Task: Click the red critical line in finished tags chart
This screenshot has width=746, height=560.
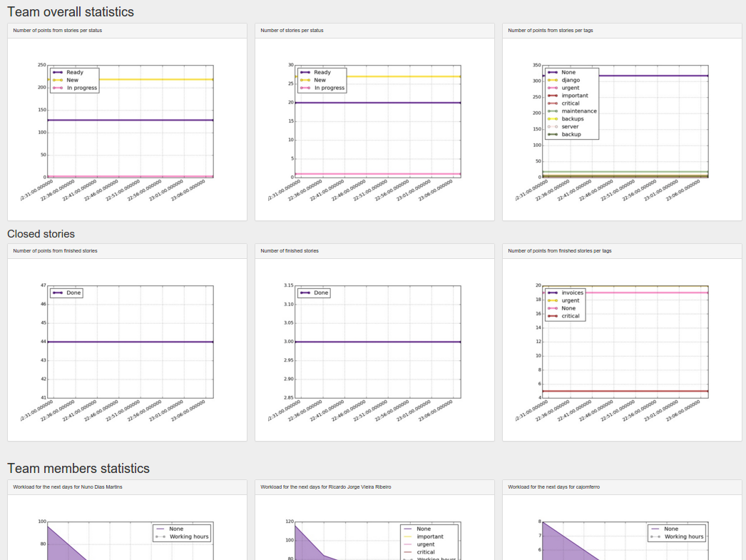Action: [625, 391]
